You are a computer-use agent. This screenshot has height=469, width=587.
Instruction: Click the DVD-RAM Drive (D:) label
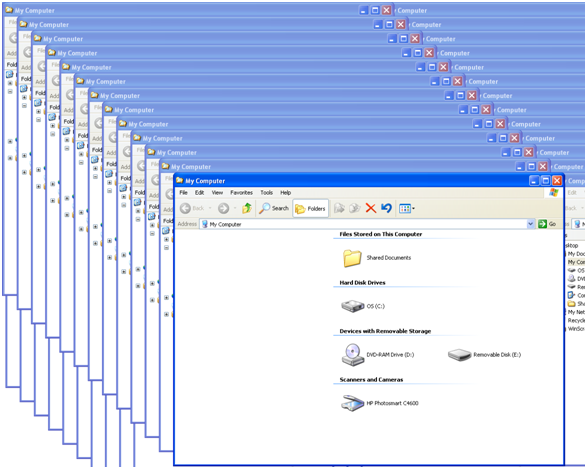click(x=390, y=355)
